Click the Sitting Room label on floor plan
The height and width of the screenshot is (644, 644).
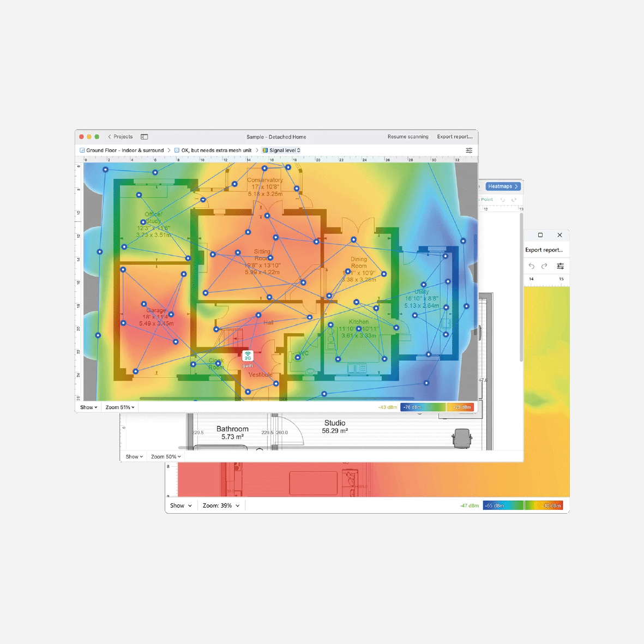[x=262, y=262]
